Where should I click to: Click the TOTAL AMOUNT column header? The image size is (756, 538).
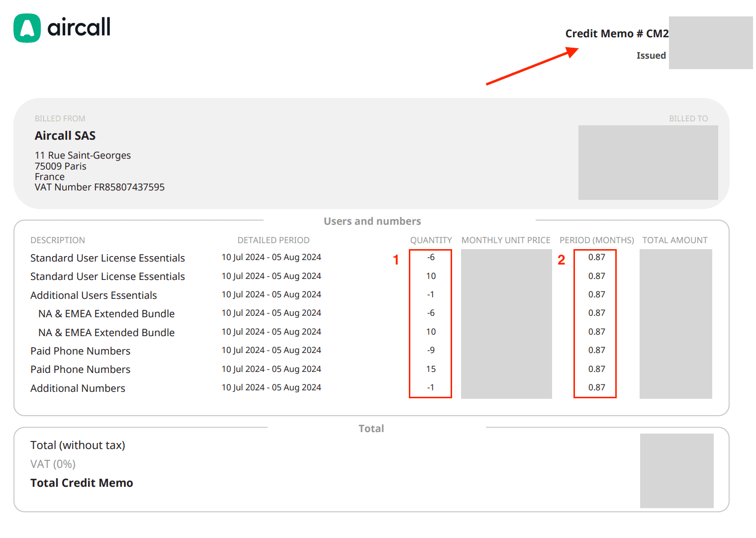tap(674, 240)
